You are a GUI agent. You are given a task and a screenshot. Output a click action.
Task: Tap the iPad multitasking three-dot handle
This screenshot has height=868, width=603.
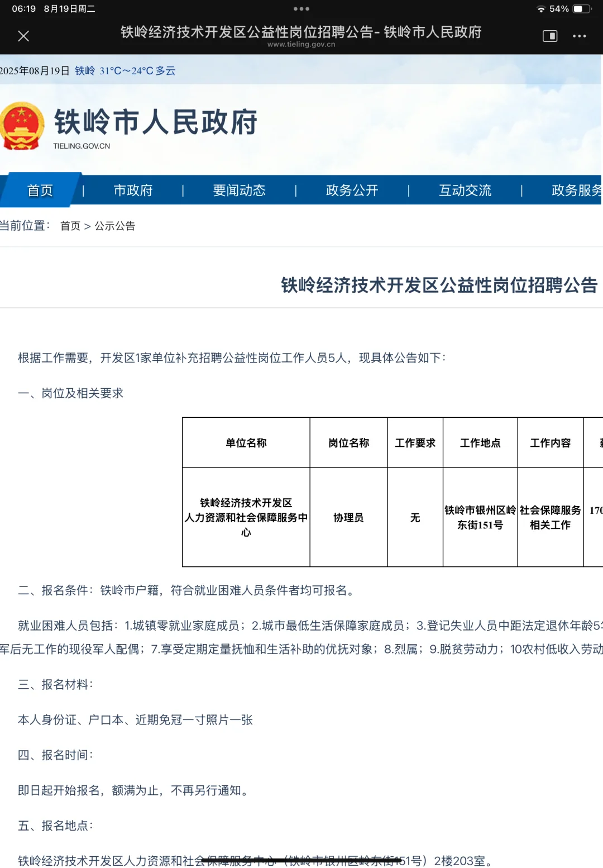click(x=301, y=9)
